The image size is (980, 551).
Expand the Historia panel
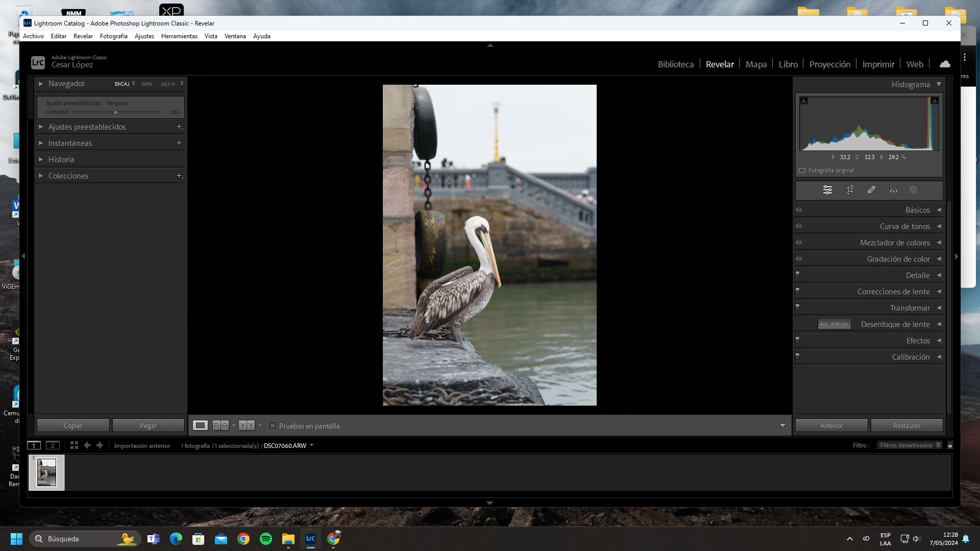point(61,160)
